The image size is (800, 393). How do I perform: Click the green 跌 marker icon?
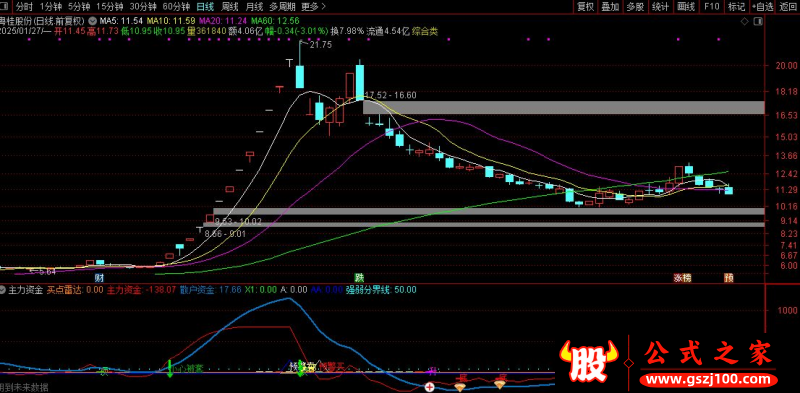coord(360,278)
